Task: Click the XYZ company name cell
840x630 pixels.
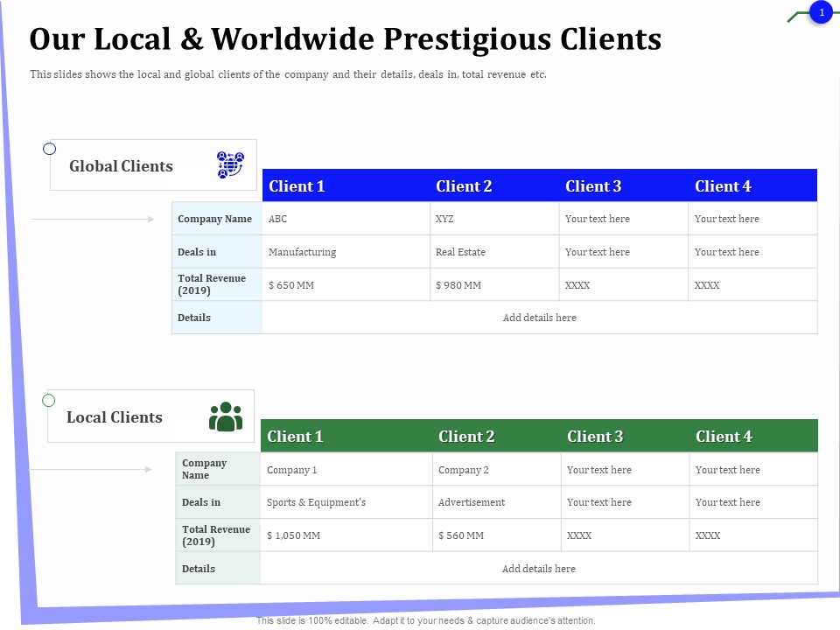Action: (x=494, y=219)
